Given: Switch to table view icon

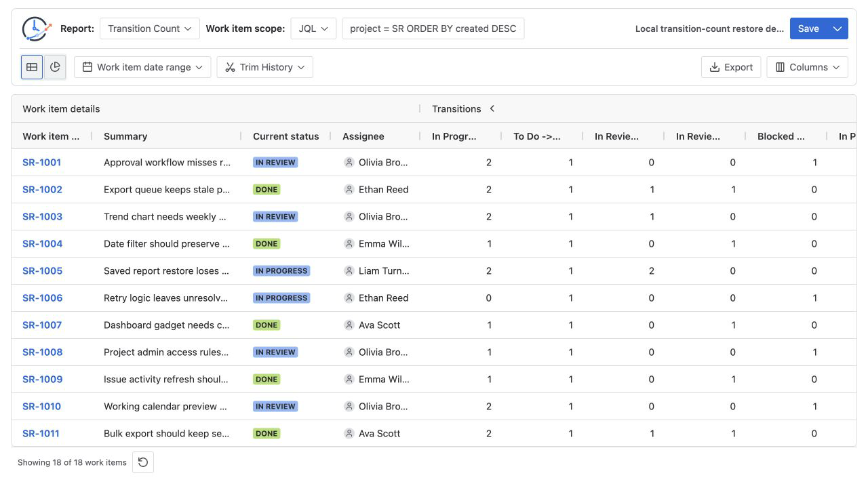Looking at the screenshot, I should point(32,67).
